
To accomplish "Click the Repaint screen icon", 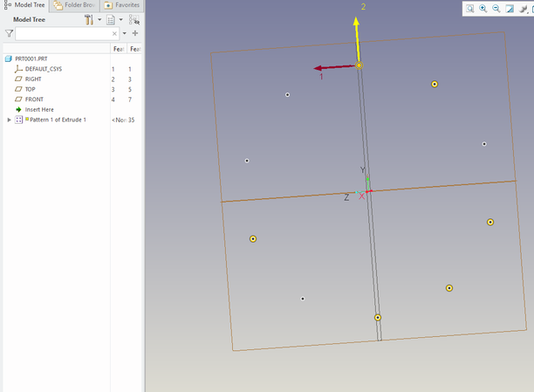I will pos(509,9).
